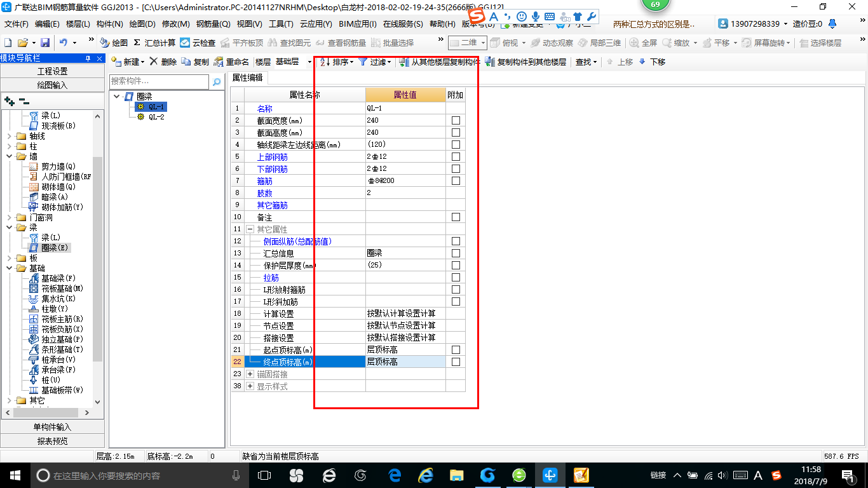The image size is (868, 488).
Task: Click the 箍筋 property value cell
Action: coord(405,181)
